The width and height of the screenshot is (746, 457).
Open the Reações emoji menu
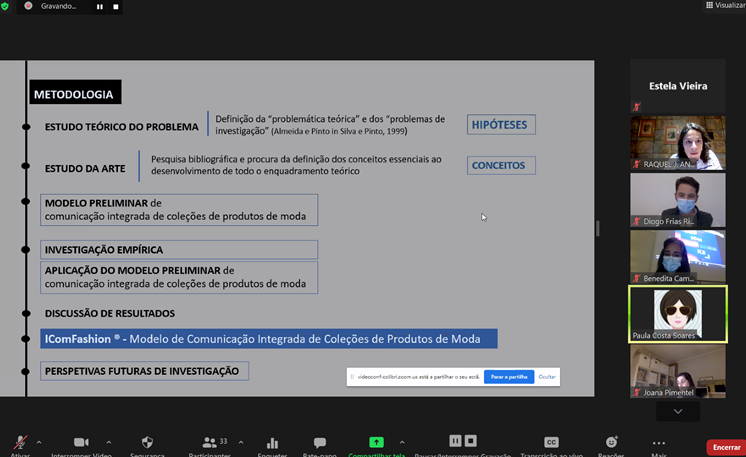point(613,442)
